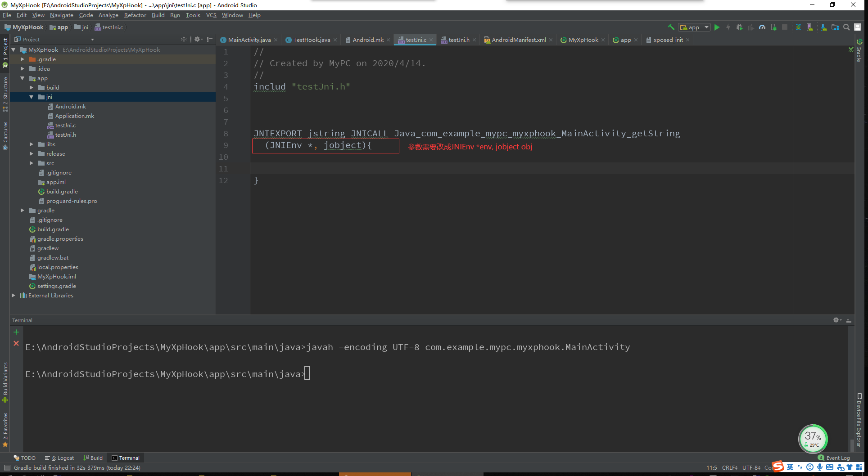This screenshot has height=476, width=868.
Task: Open the Refactor menu
Action: tap(135, 15)
